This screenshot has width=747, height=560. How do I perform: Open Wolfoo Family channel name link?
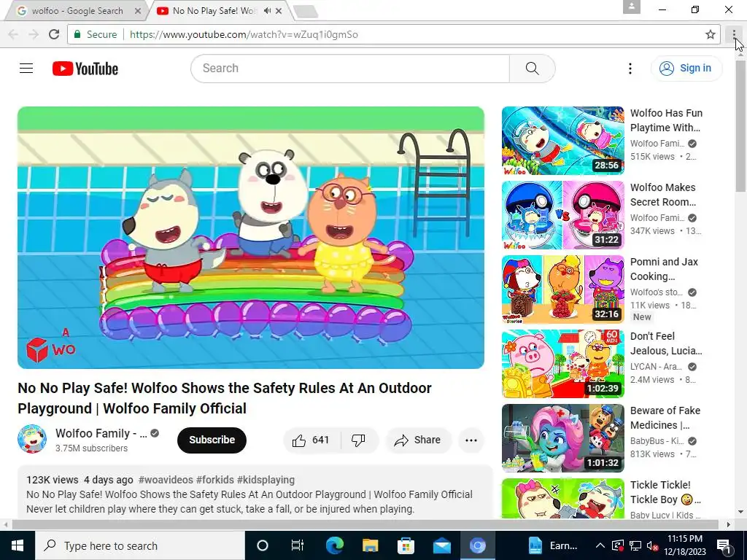(x=101, y=433)
